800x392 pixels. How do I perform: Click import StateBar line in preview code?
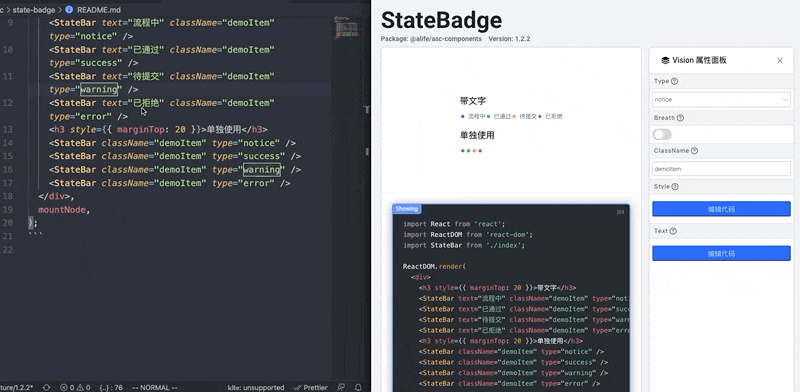point(464,246)
